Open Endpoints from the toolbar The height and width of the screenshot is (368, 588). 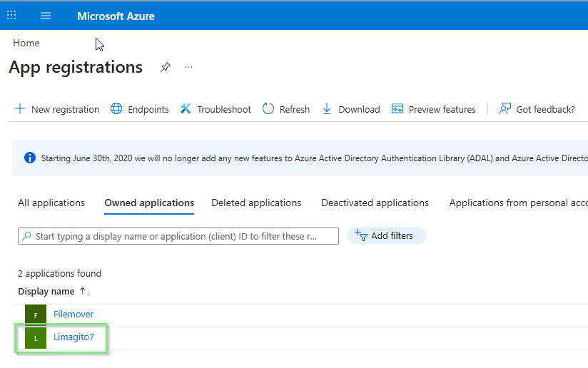(x=148, y=109)
